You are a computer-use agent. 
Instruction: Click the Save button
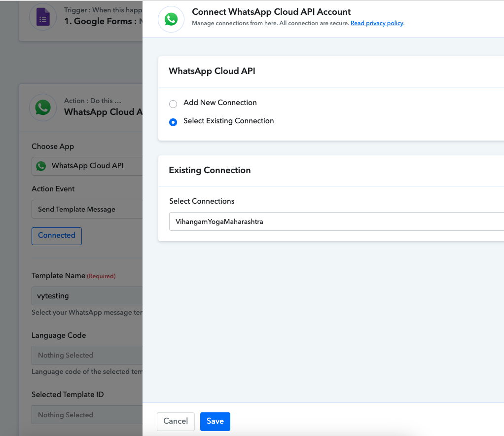pyautogui.click(x=215, y=421)
